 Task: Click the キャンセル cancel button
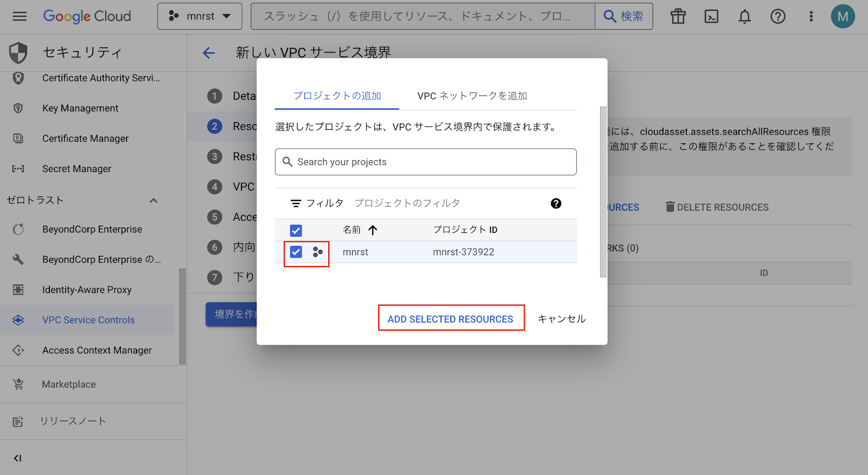561,319
